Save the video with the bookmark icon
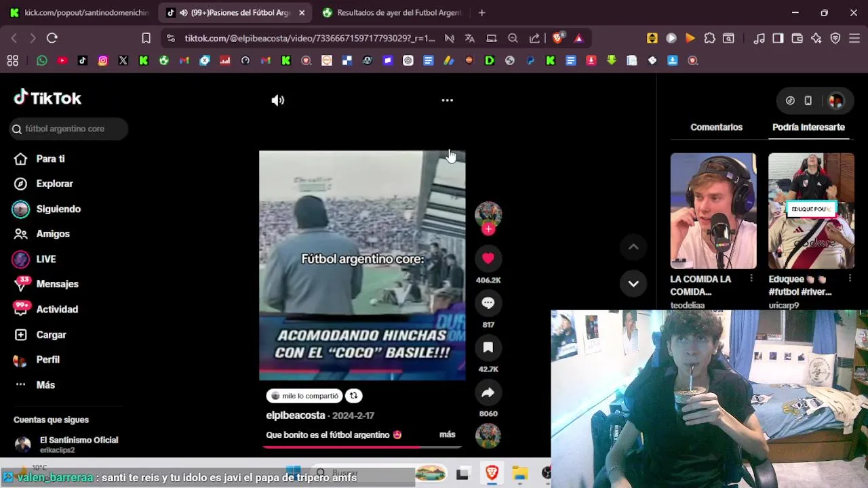Viewport: 868px width, 488px height. 488,348
